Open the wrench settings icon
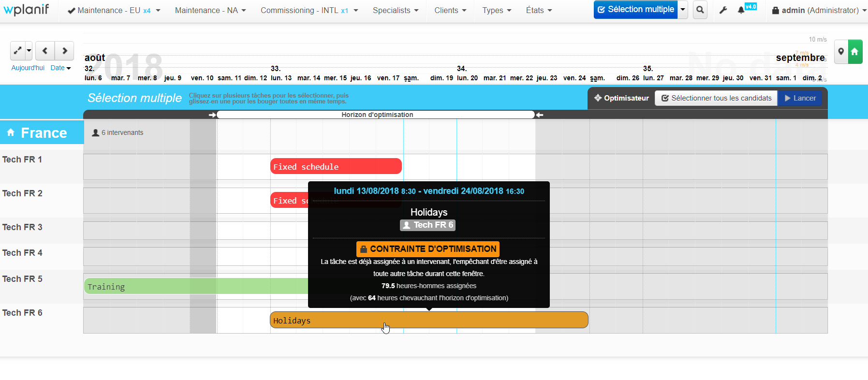868x380 pixels. [723, 10]
